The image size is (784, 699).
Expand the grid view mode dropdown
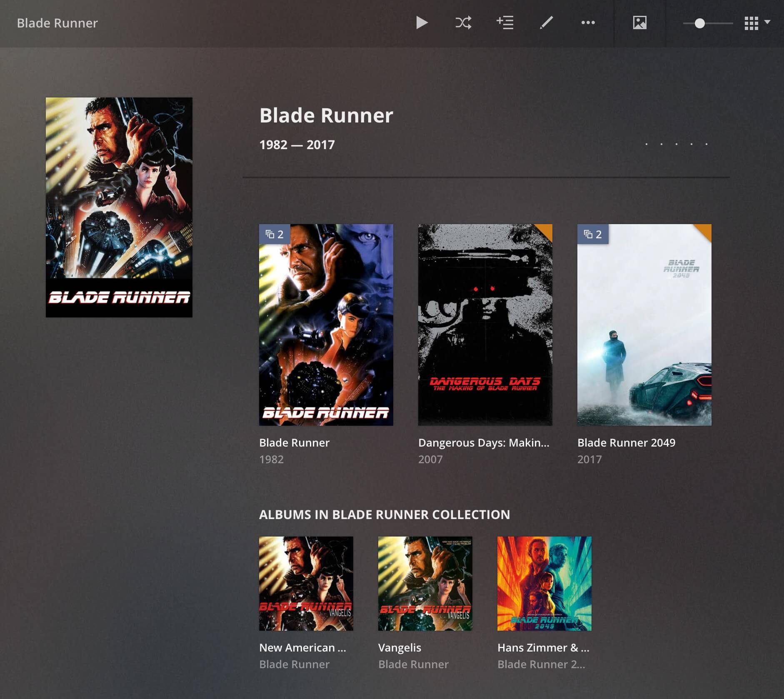pyautogui.click(x=757, y=23)
